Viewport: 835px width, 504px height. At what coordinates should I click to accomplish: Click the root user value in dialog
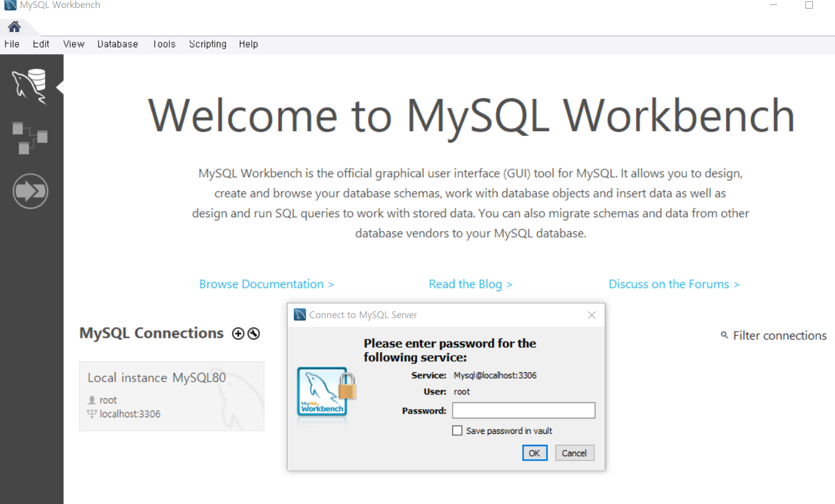(462, 391)
